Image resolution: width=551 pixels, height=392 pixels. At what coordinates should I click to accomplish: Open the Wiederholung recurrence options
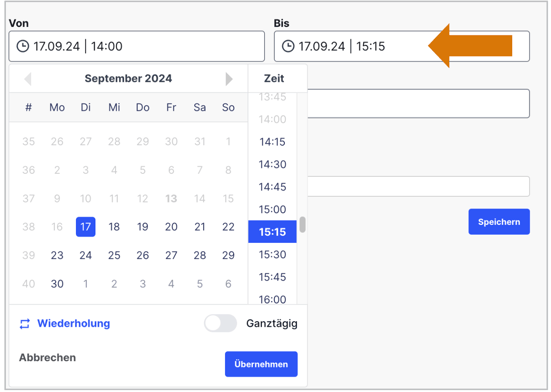[73, 323]
